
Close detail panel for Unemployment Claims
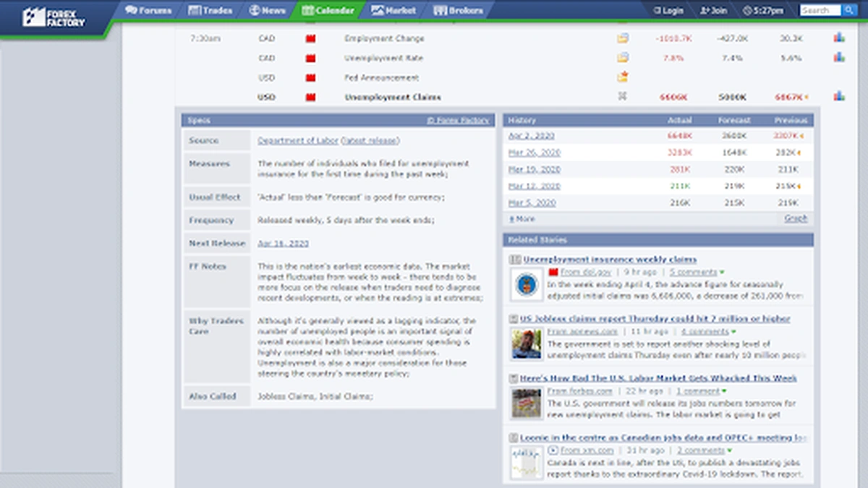(622, 96)
